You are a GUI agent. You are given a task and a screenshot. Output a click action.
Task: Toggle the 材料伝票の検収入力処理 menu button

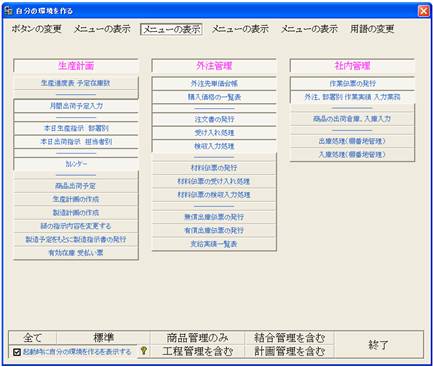point(214,195)
